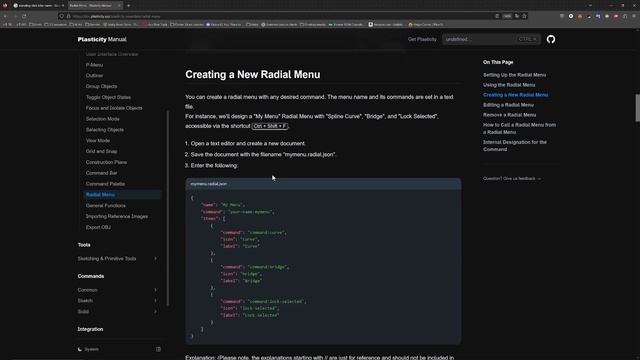
Task: Open the Outliner sidebar page
Action: [95, 76]
